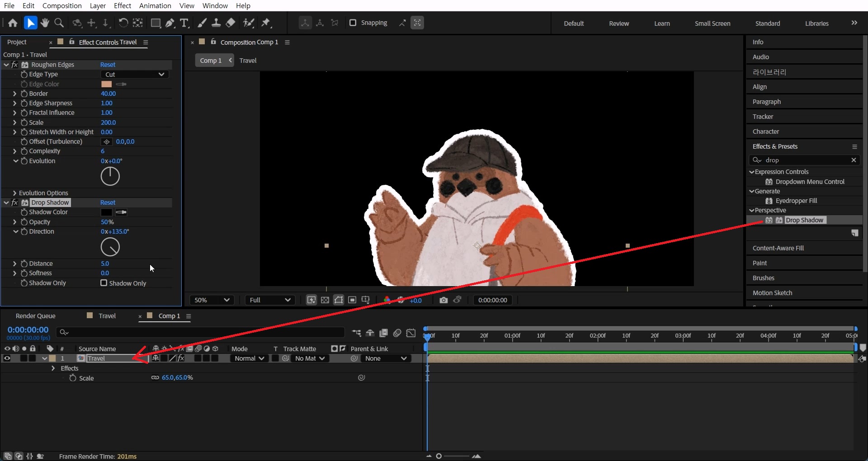Open the Normal blending mode dropdown

[x=249, y=358]
